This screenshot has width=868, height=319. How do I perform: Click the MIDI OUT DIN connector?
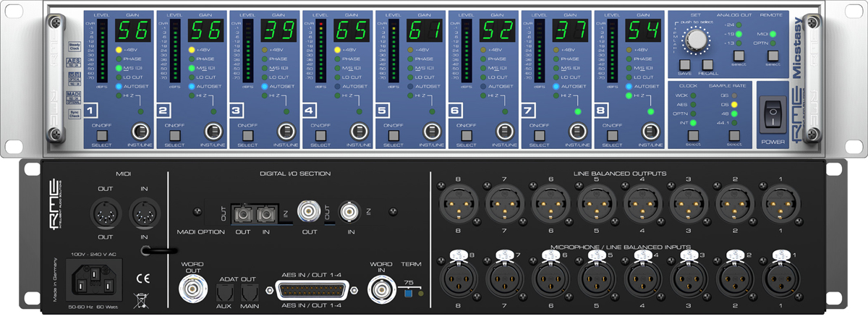pos(107,213)
